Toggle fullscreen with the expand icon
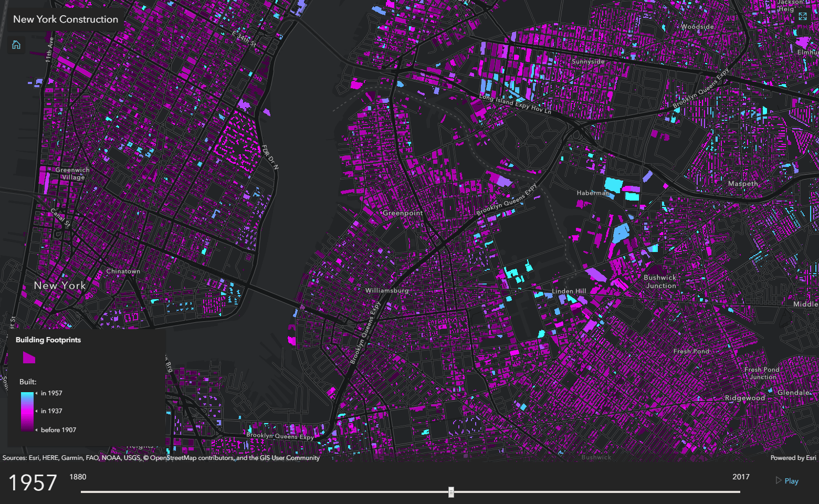This screenshot has width=819, height=504. coord(803,16)
